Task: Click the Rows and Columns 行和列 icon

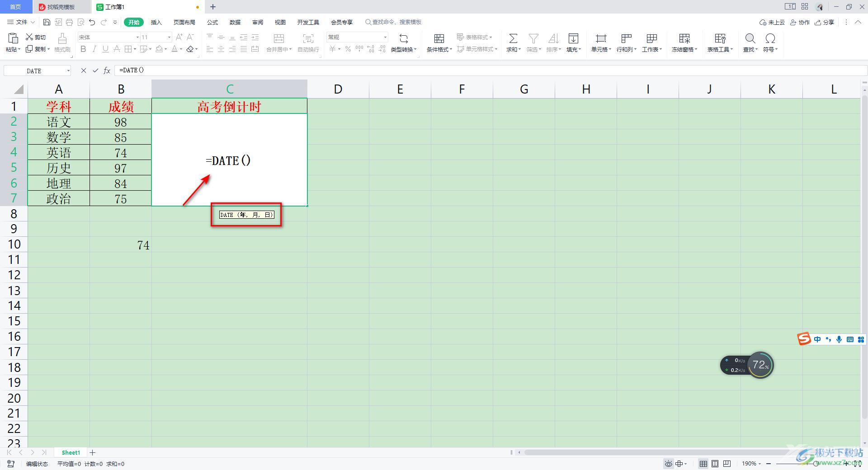Action: coord(626,38)
